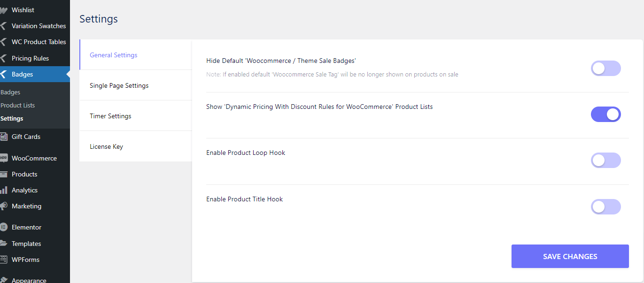This screenshot has height=283, width=644.
Task: Click the Pricing Rules sidebar icon
Action: coord(4,58)
